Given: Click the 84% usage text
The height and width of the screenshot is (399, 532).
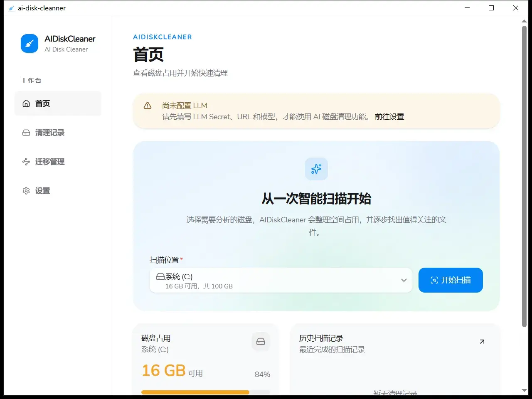Looking at the screenshot, I should pyautogui.click(x=262, y=374).
